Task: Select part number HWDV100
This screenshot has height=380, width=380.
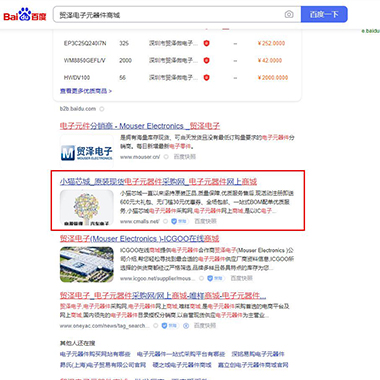Action: click(x=77, y=77)
